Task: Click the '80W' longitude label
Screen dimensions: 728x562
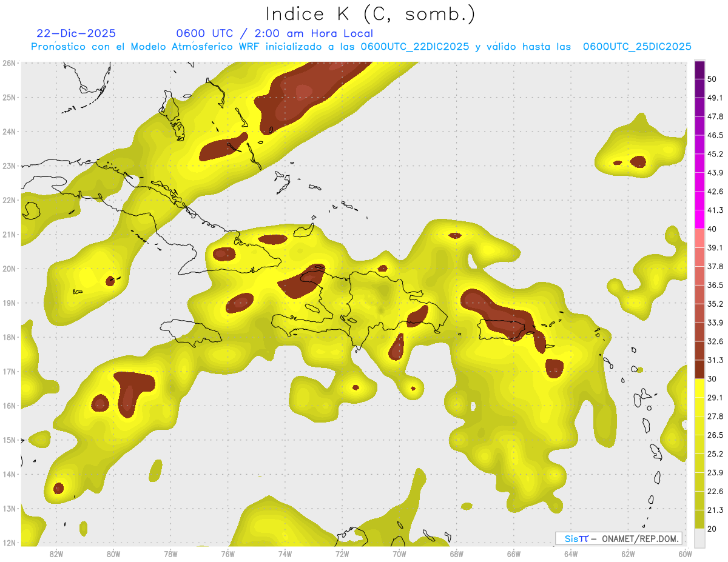Action: tap(113, 554)
